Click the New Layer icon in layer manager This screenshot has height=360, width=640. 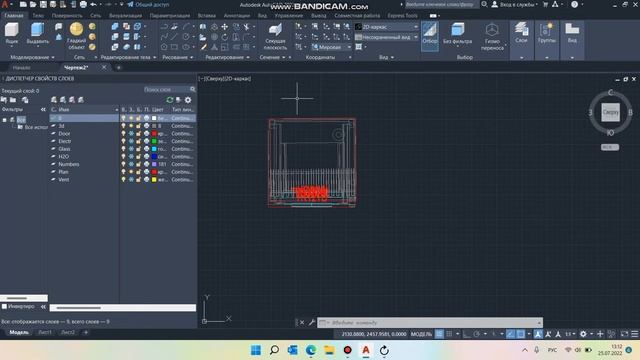[x=54, y=100]
